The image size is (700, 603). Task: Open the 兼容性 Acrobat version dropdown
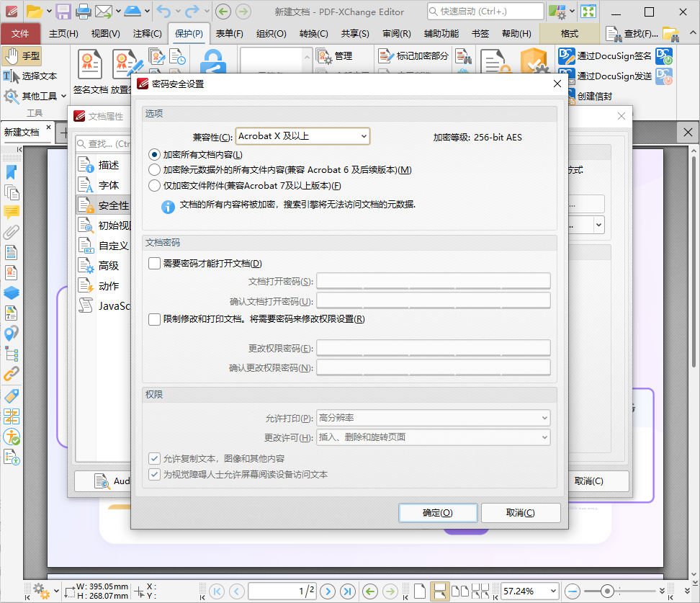tap(302, 135)
